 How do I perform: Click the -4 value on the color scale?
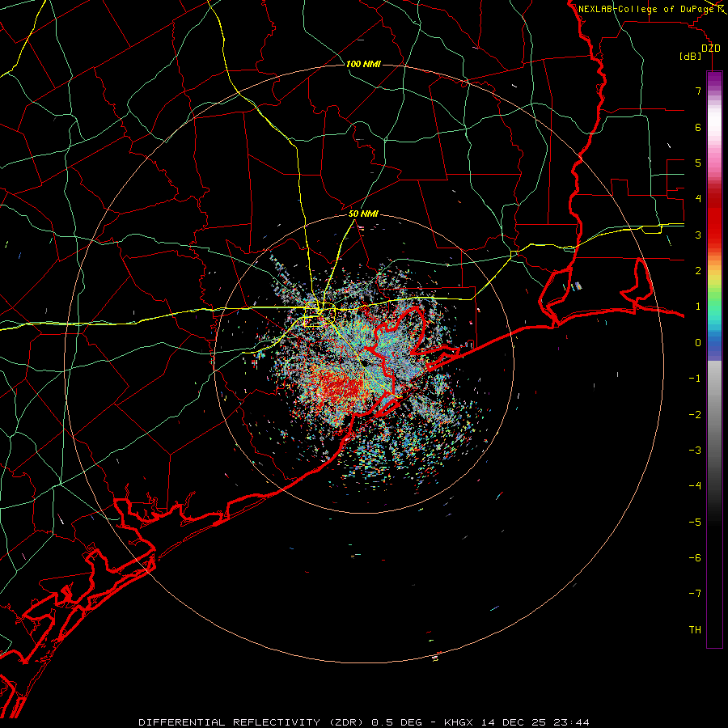click(x=695, y=486)
